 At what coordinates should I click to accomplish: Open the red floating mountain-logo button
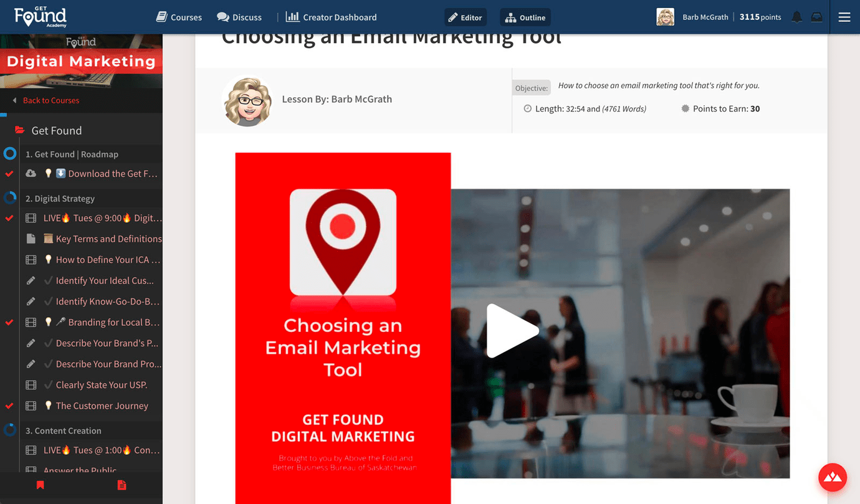[833, 478]
